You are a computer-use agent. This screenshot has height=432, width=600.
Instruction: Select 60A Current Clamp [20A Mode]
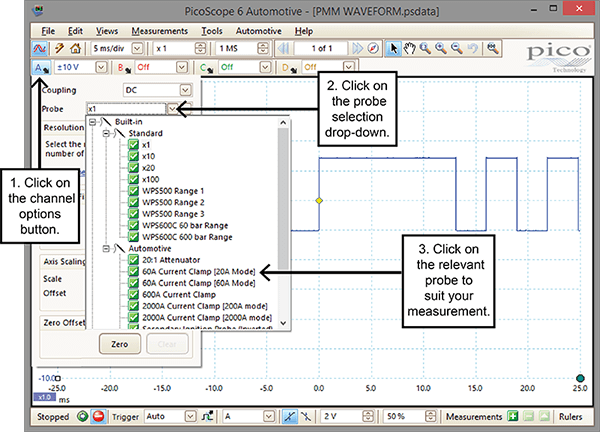(199, 271)
